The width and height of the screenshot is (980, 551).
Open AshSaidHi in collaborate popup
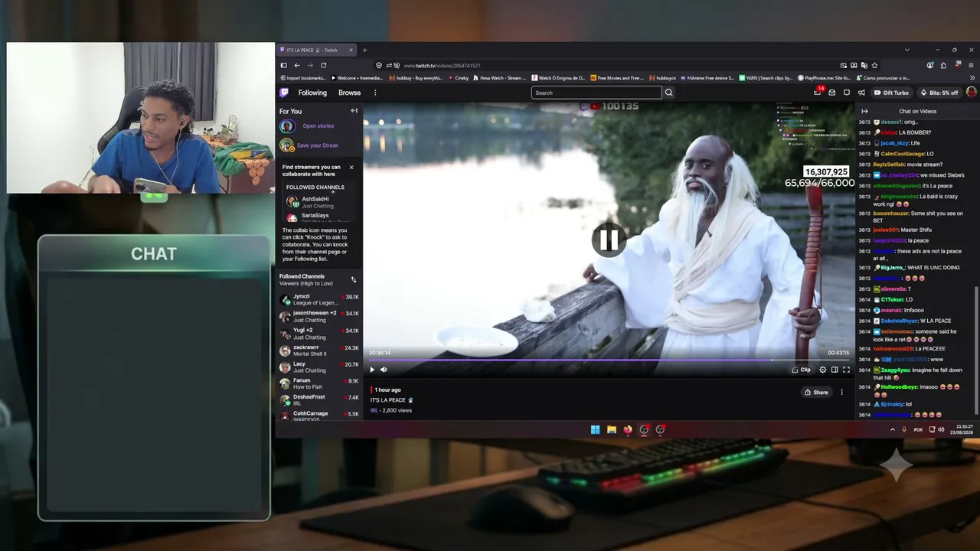click(x=315, y=202)
